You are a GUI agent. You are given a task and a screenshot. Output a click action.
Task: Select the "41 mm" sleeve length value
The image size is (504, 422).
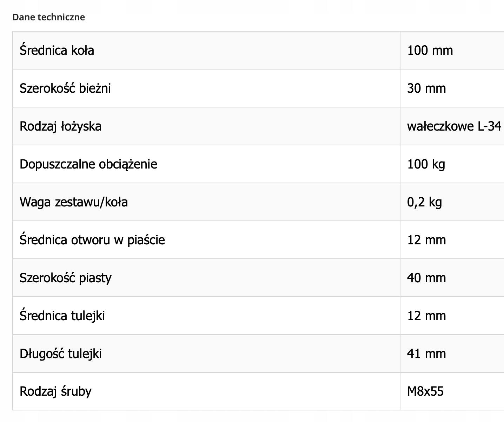point(426,354)
